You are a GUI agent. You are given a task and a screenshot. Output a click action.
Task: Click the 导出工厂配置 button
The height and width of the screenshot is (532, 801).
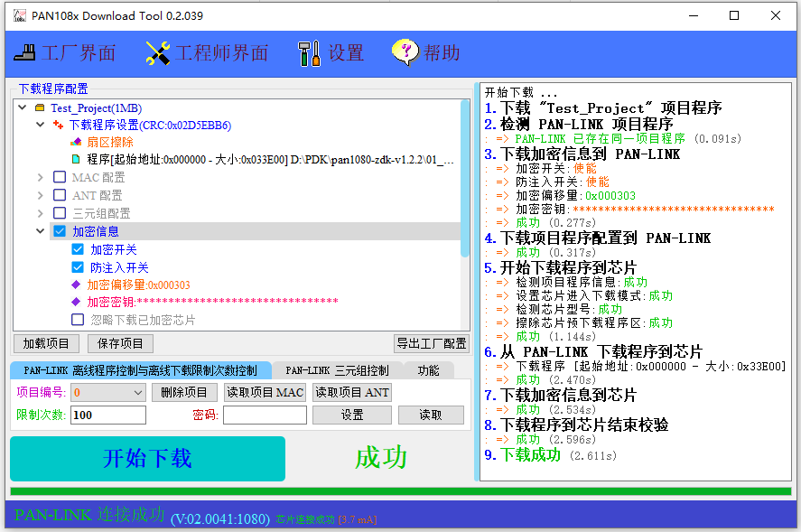[x=432, y=343]
